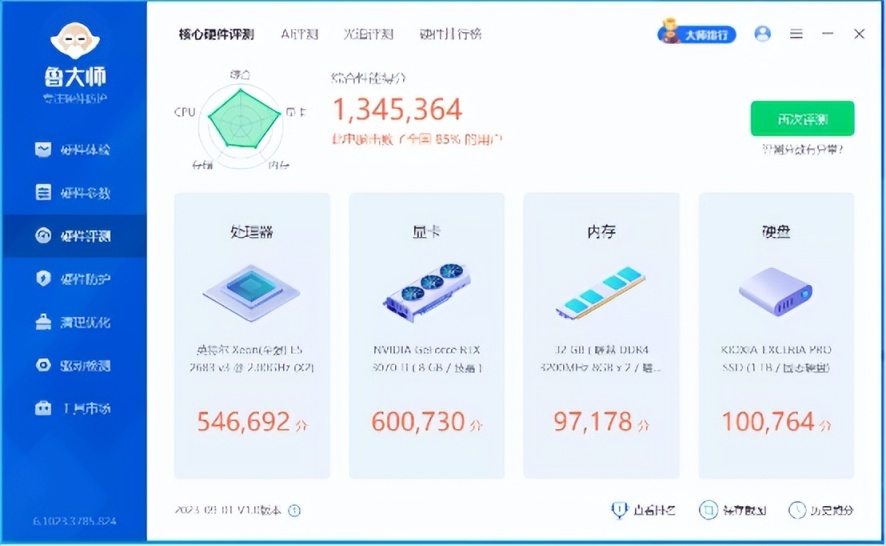The image size is (886, 546).
Task: Click the 处理器 card title
Action: coord(251,232)
